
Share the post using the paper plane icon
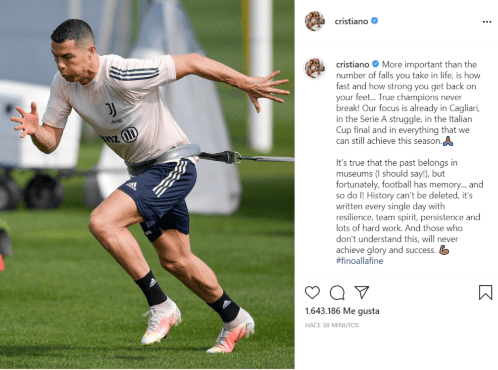pyautogui.click(x=362, y=292)
